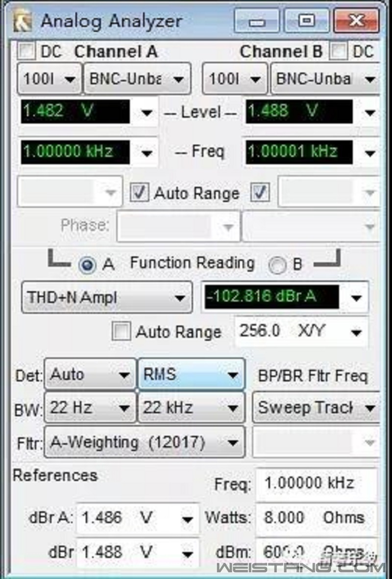This screenshot has width=392, height=579.
Task: Open Channel A BNC-Unbal input dropdown
Action: tap(137, 78)
